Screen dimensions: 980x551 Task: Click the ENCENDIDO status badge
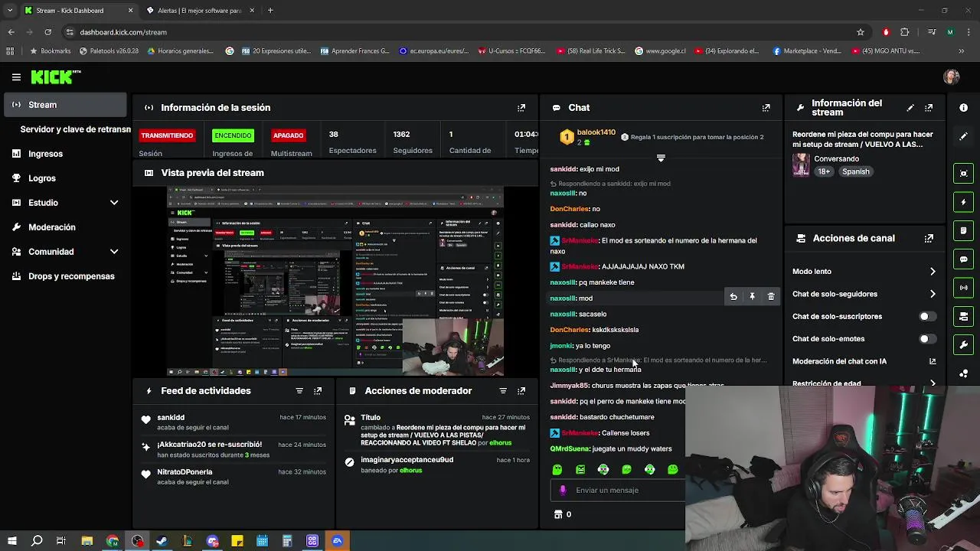pyautogui.click(x=233, y=135)
